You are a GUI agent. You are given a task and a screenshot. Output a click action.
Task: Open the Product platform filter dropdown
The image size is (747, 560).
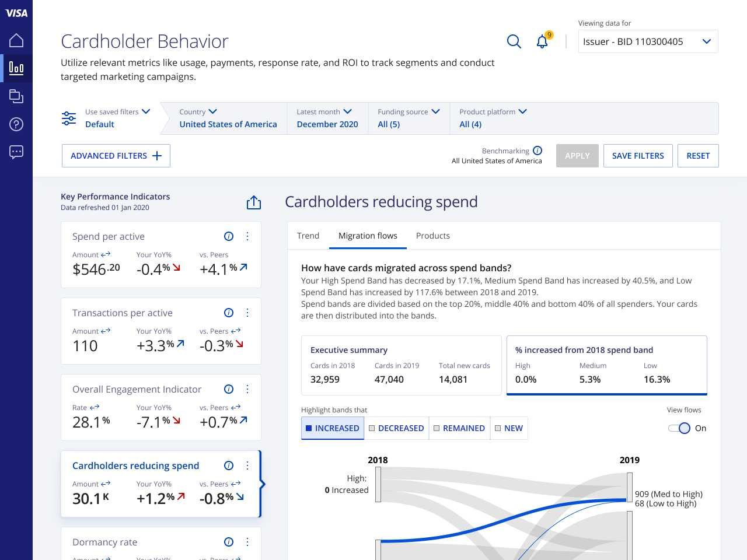493,111
